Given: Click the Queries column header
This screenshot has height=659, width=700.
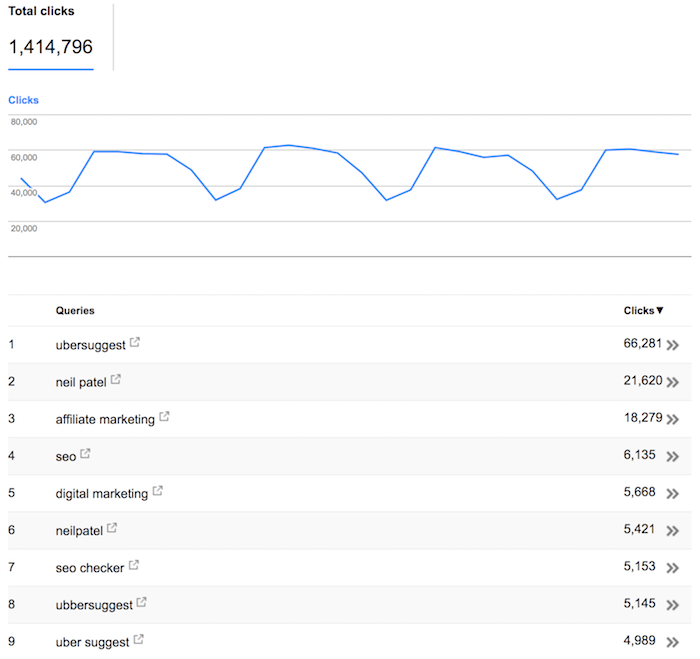Looking at the screenshot, I should point(75,311).
